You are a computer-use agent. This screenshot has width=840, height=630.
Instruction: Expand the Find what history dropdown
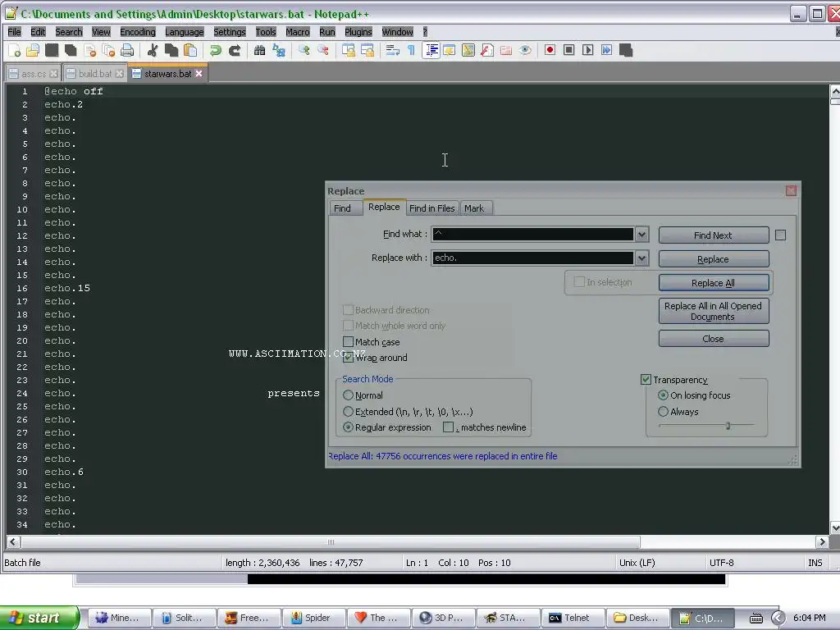pos(641,234)
